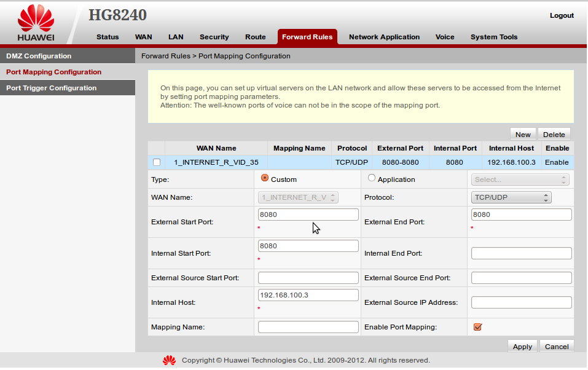Click the Internal Start Port field
The image size is (588, 370).
[x=308, y=246]
